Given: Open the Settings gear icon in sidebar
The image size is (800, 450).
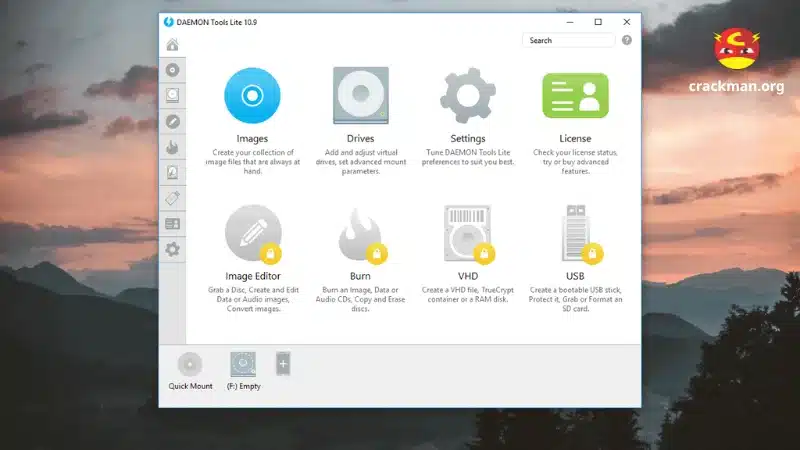Looking at the screenshot, I should pyautogui.click(x=172, y=249).
